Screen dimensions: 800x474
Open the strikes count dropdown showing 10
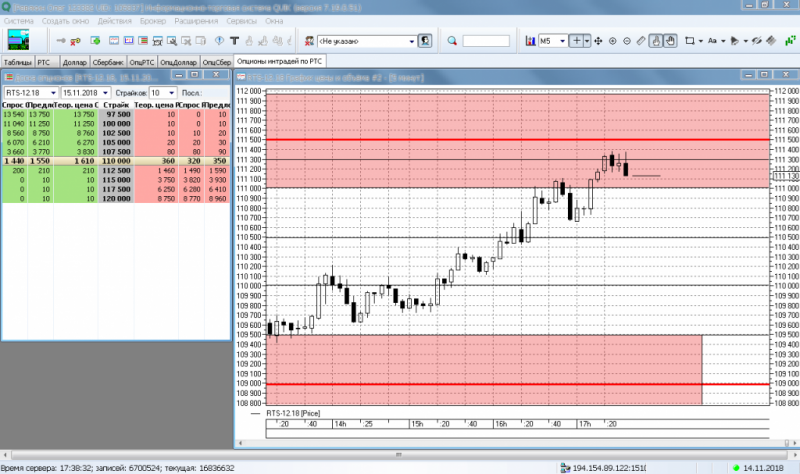[171, 93]
